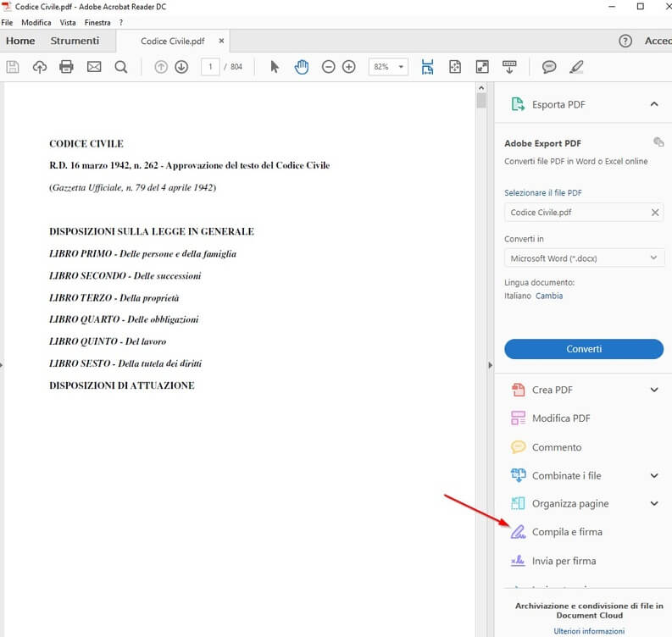Print the document using printer icon
Viewport: 672px width, 637px height.
66,67
